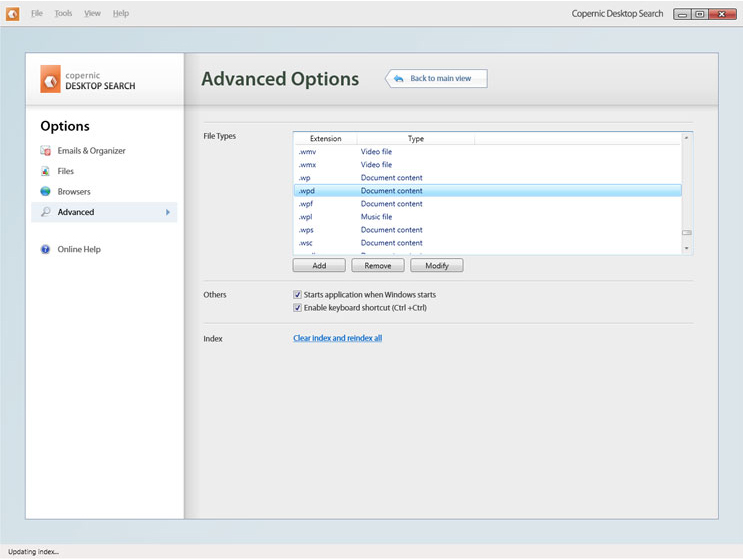
Task: Maximize the Copernic Desktop Search window
Action: 699,14
